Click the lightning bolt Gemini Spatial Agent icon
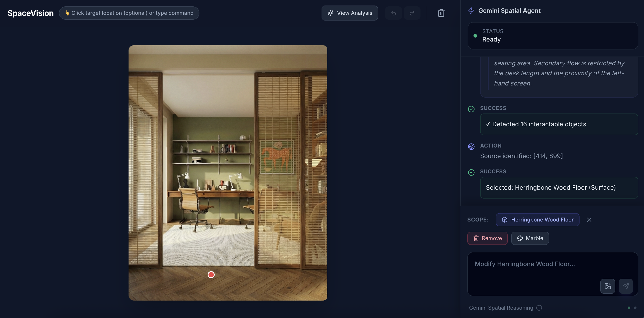 coord(471,11)
